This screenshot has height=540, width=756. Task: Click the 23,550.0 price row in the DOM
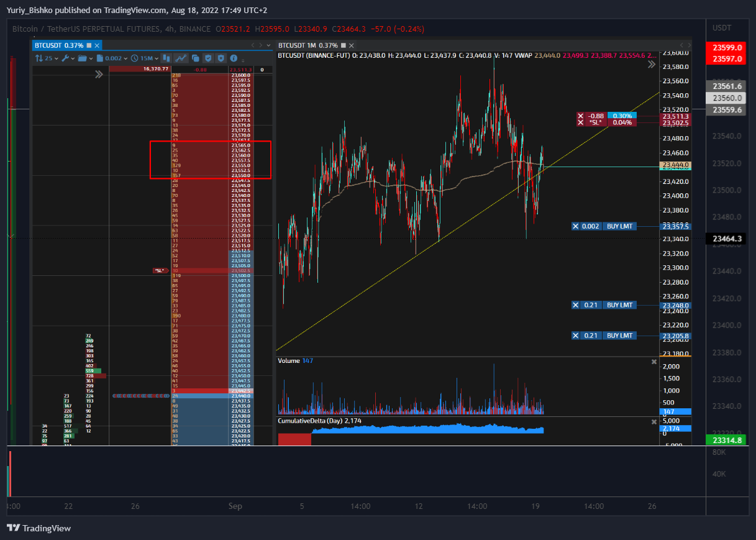[x=242, y=176]
